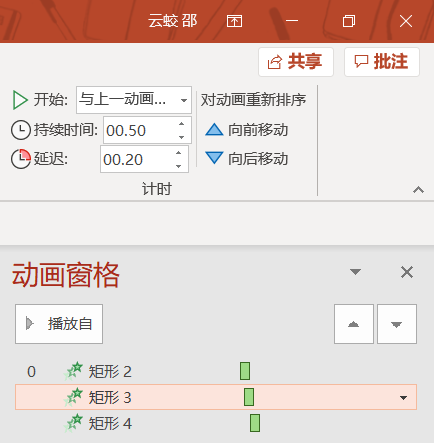Close the 动画窗格 animation pane
Screen dimensions: 434x443
tap(407, 272)
